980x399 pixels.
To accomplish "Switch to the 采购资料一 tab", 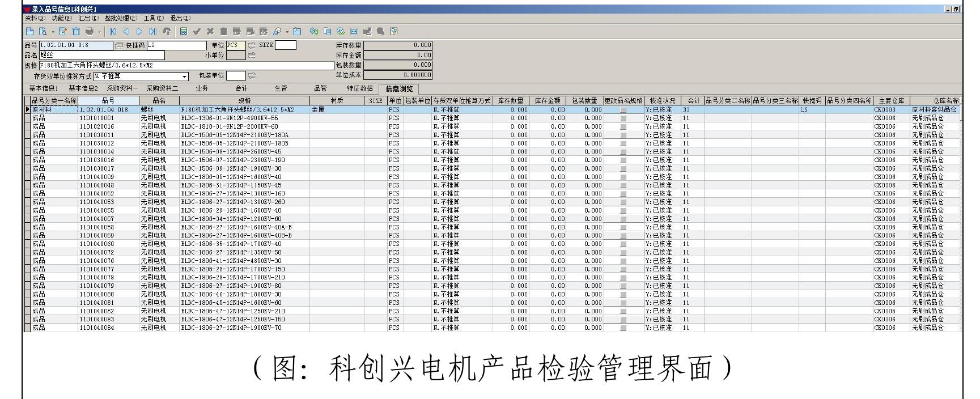I will click(122, 88).
